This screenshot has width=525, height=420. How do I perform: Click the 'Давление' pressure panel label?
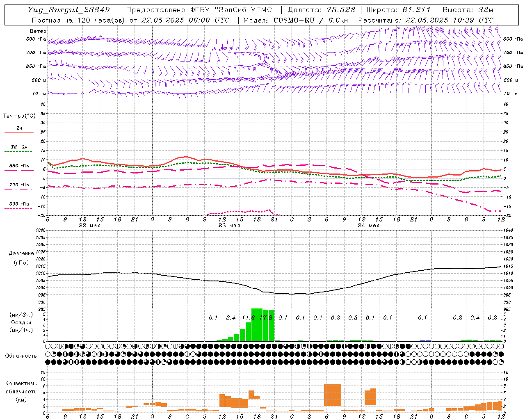coord(21,253)
